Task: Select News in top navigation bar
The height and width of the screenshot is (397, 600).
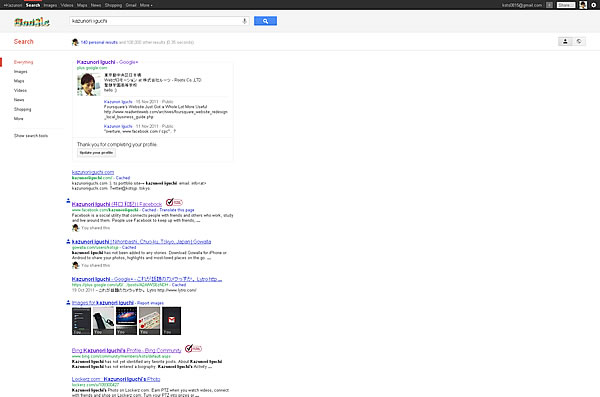Action: pyautogui.click(x=96, y=5)
